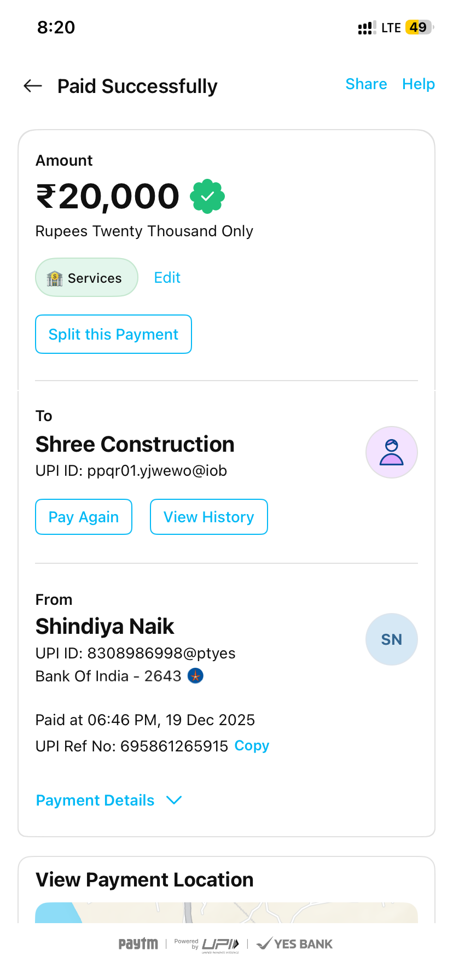Tap the Paytm logo in footer
Screen dimensions: 453x980
138,944
